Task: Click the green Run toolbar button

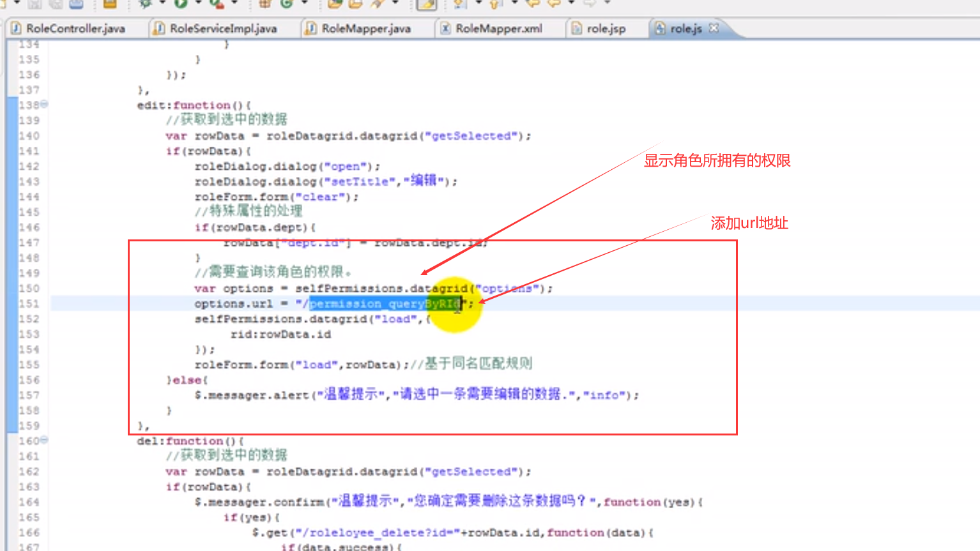Action: coord(181,4)
